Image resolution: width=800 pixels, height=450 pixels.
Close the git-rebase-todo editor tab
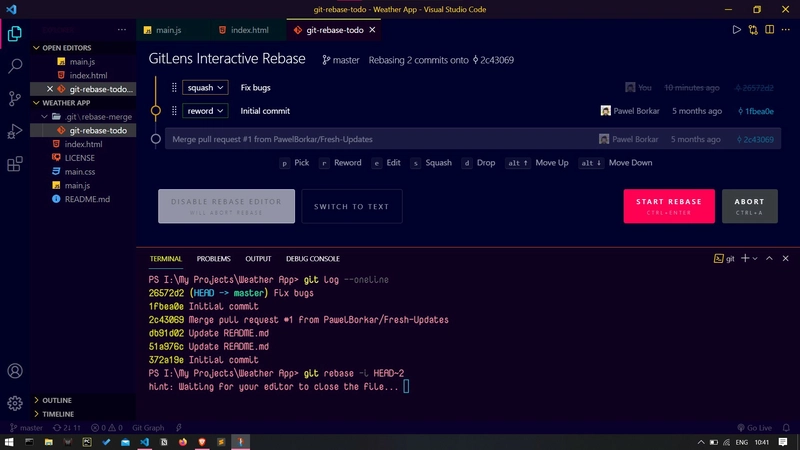[372, 30]
